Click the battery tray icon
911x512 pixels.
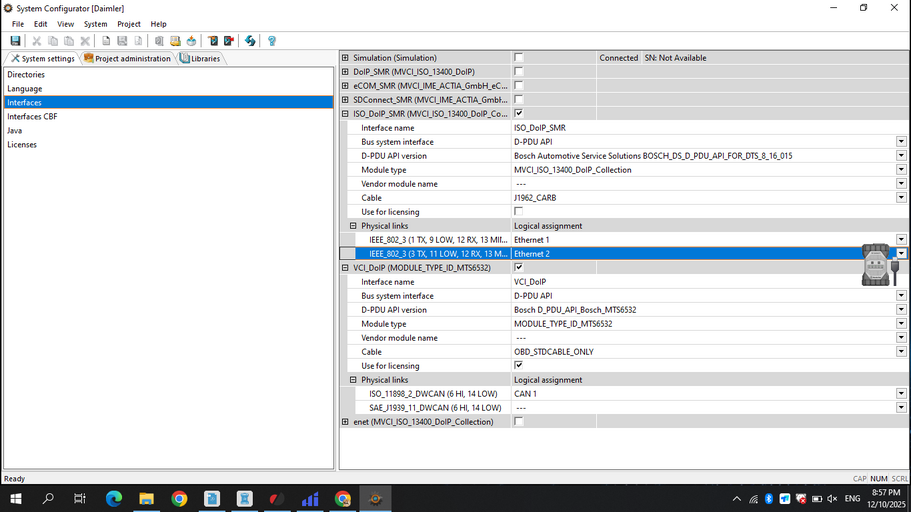[816, 499]
